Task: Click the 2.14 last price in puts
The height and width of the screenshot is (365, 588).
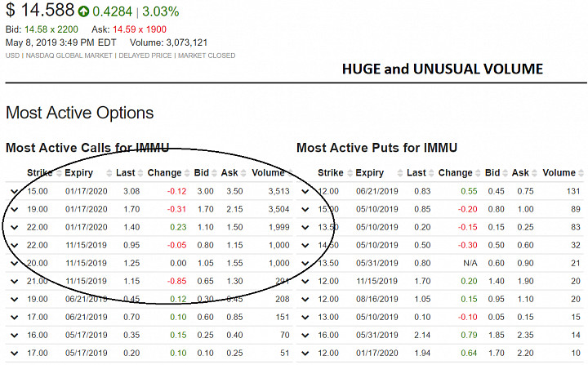Action: coord(422,336)
